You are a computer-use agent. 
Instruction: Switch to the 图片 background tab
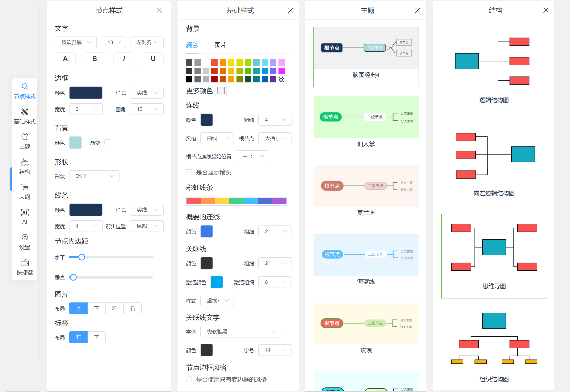pyautogui.click(x=221, y=45)
